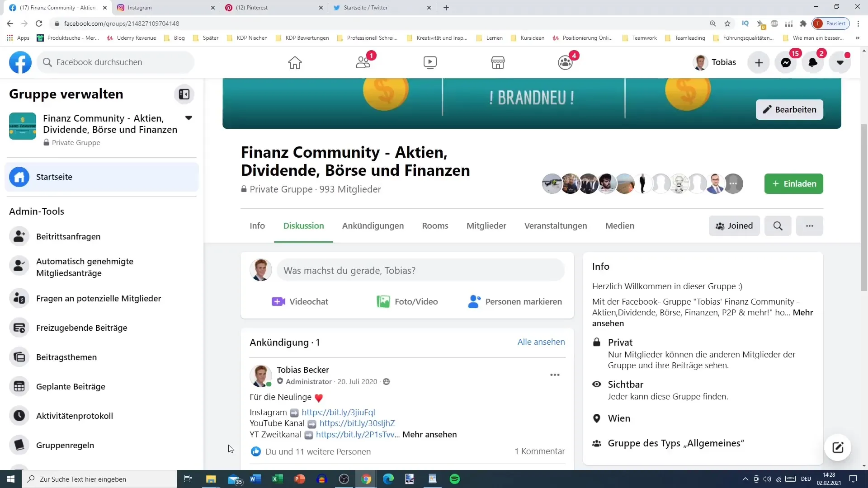
Task: Switch to the Rooms tab
Action: tap(435, 225)
